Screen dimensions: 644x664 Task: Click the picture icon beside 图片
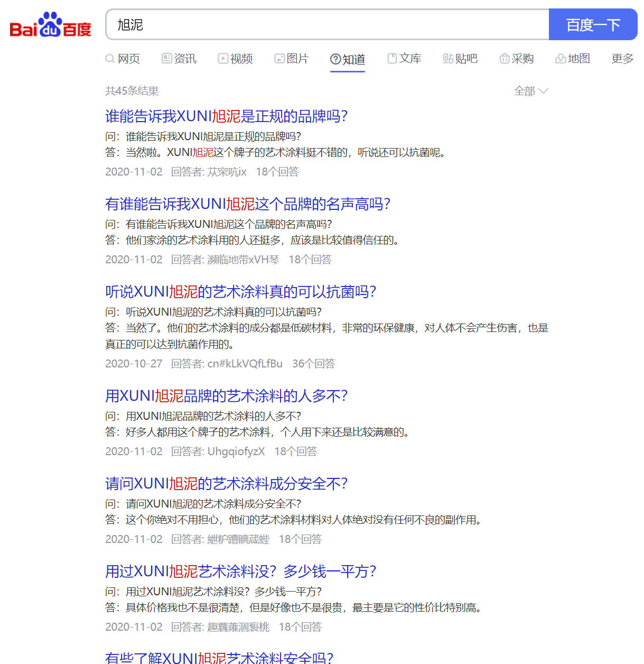[279, 59]
